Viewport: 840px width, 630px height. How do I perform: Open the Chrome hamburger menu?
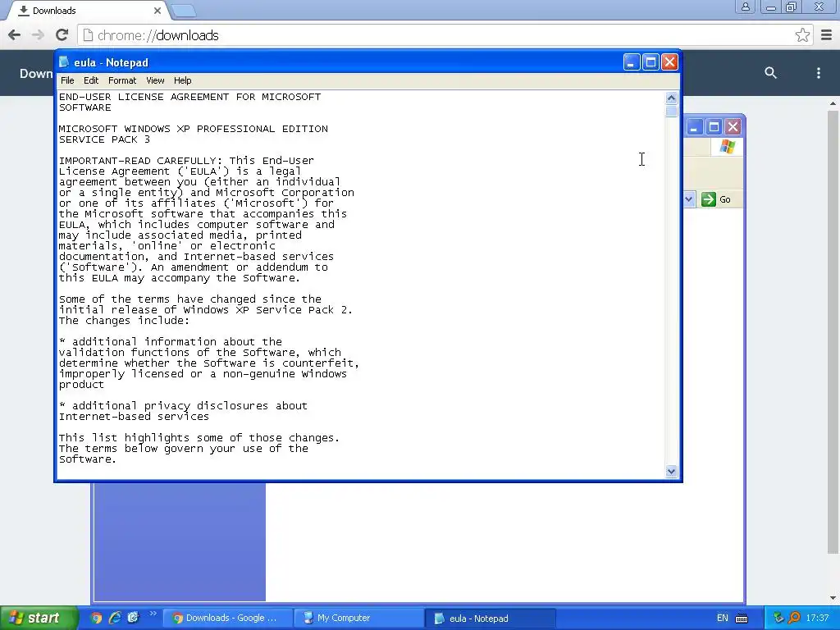pyautogui.click(x=827, y=35)
